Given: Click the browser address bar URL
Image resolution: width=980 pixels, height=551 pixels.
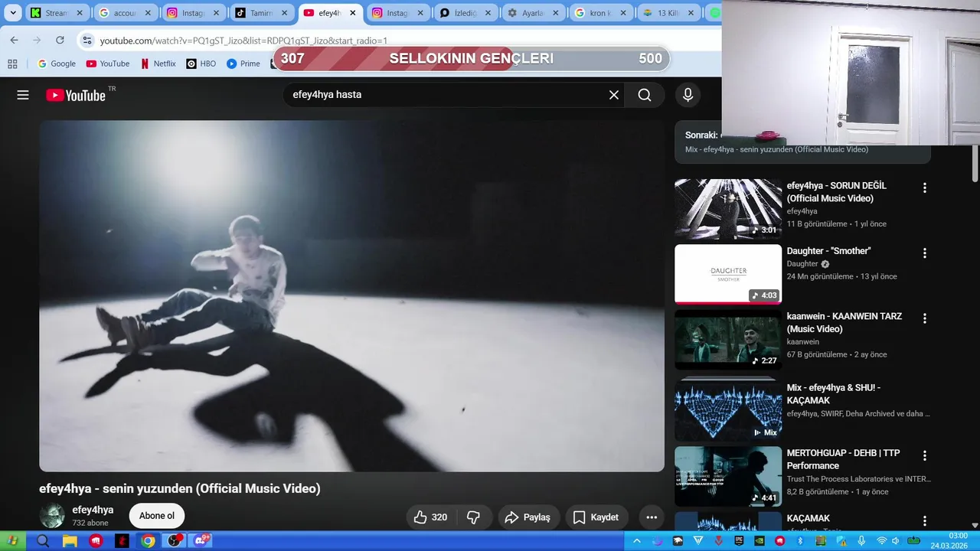Looking at the screenshot, I should click(243, 41).
